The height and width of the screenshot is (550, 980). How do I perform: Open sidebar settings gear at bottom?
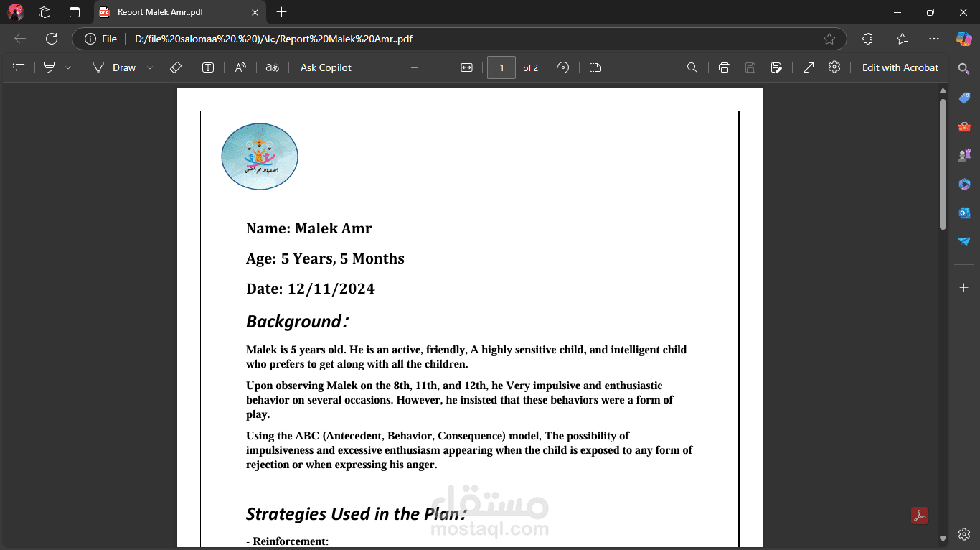964,534
